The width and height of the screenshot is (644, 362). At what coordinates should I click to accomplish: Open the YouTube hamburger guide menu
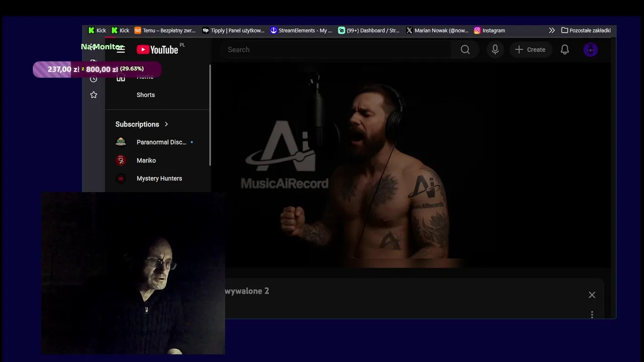point(120,49)
